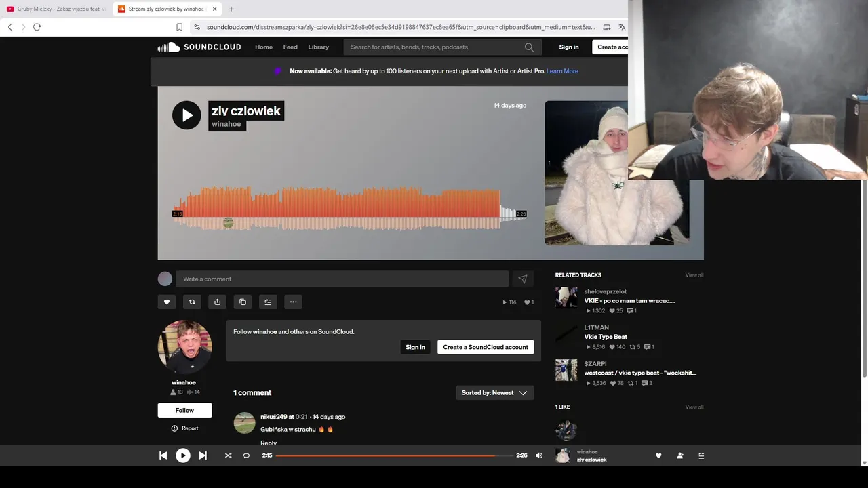Toggle shuffle in the player bar
Image resolution: width=868 pixels, height=488 pixels.
point(228,455)
